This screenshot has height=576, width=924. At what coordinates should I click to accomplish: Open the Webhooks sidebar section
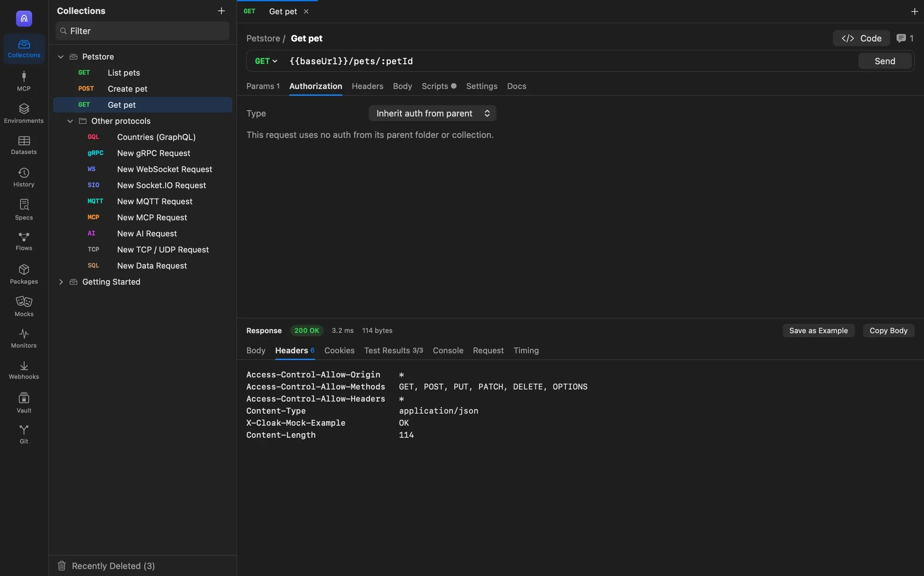(x=24, y=370)
